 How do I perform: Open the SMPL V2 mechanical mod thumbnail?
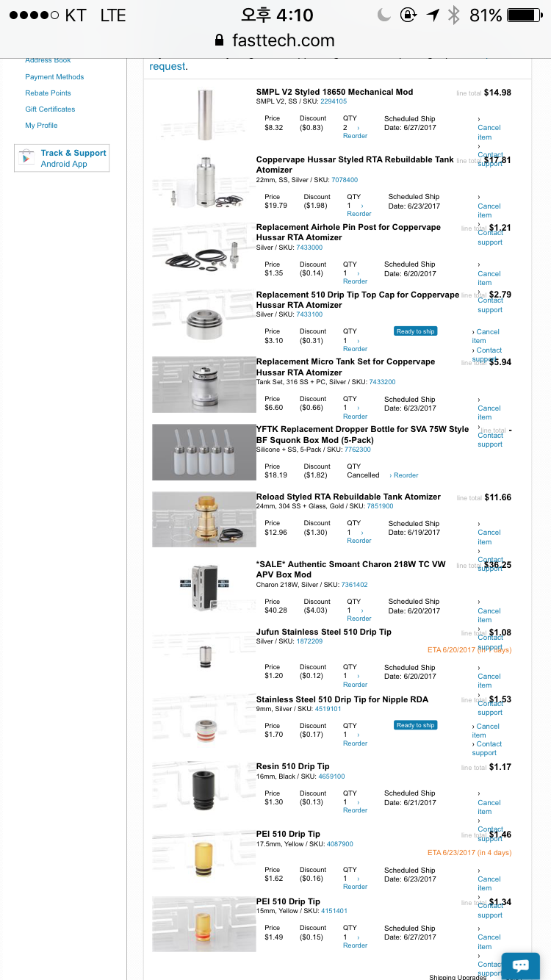pyautogui.click(x=204, y=114)
